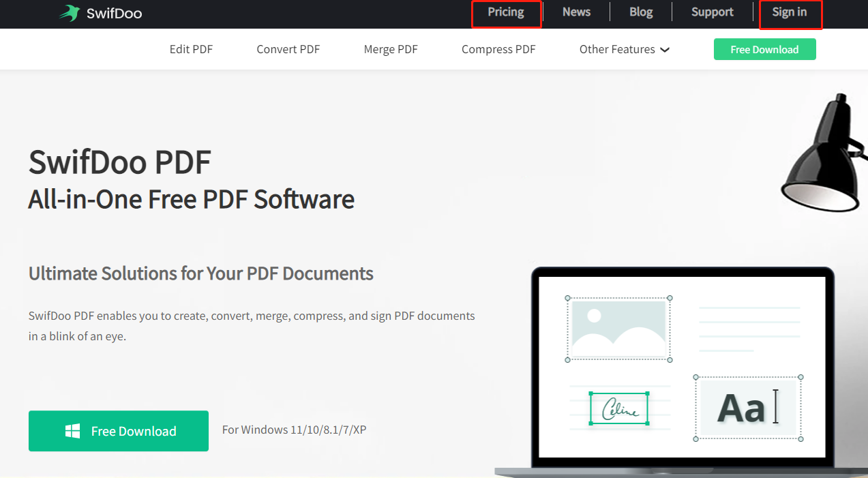Click 'All-in-One Free PDF Software' heading
This screenshot has height=478, width=868.
(191, 199)
